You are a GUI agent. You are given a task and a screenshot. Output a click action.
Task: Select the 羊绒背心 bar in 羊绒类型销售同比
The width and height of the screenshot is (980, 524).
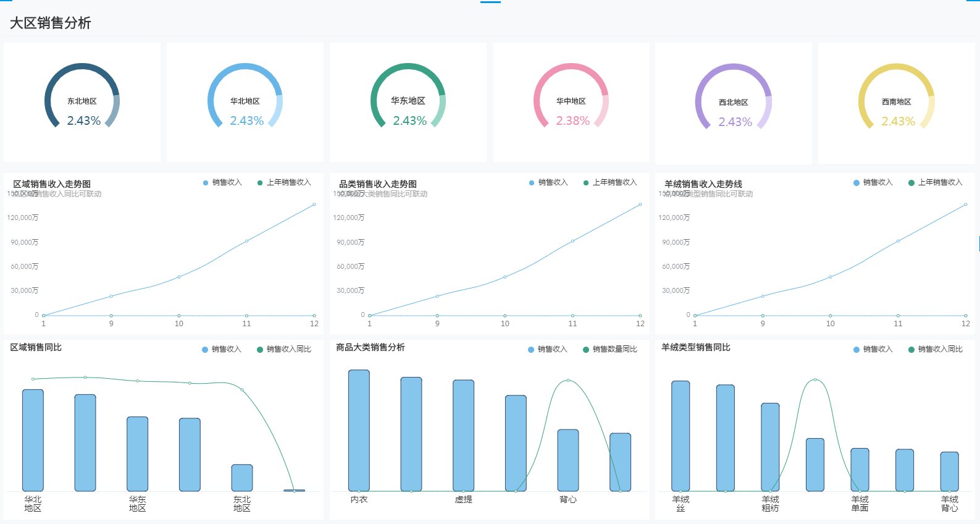click(x=949, y=471)
